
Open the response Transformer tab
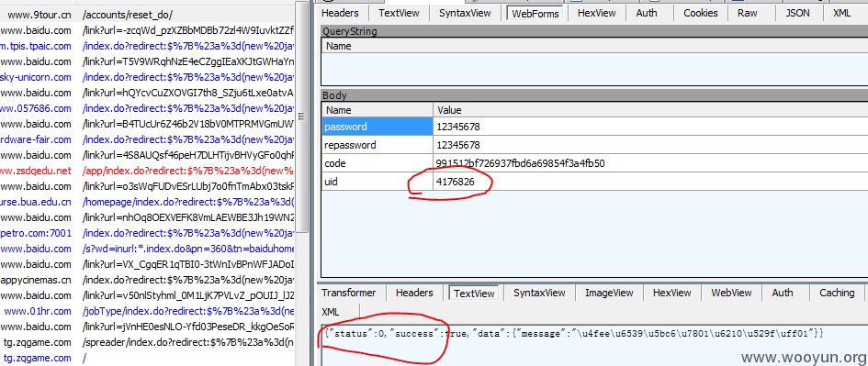click(x=349, y=293)
